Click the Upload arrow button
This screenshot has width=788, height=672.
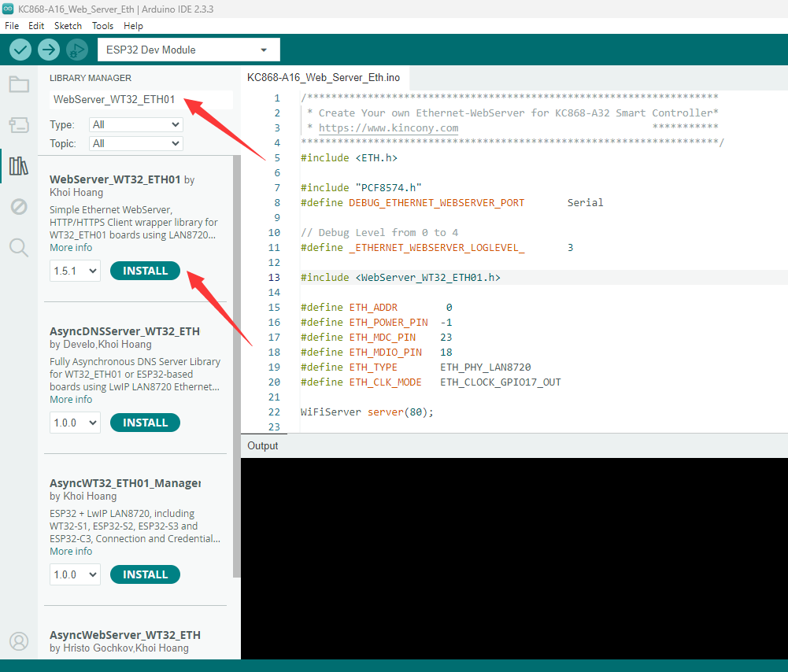tap(49, 50)
